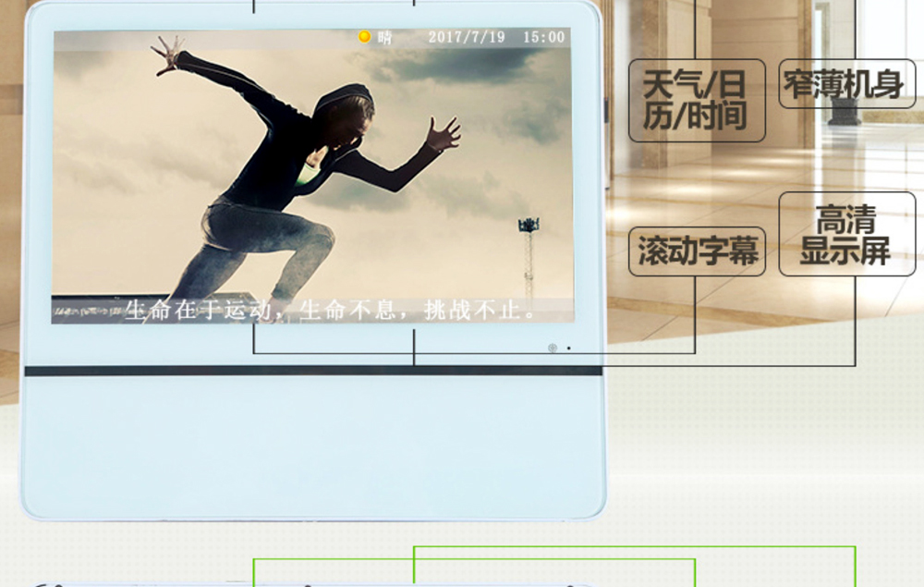Viewport: 924px width, 587px height.
Task: Click the date 2017/7/19 on screen
Action: 466,37
